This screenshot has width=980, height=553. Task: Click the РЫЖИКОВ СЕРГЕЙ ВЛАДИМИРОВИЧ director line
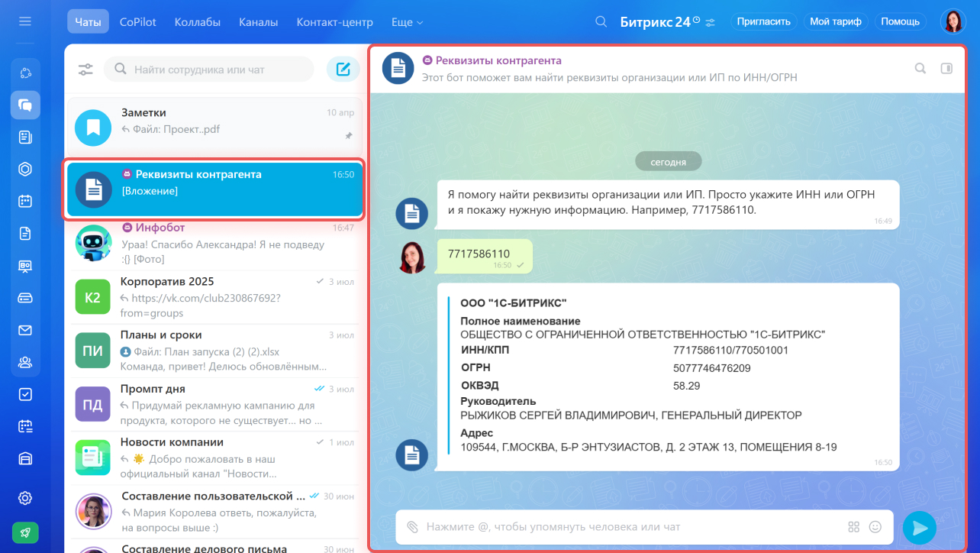click(x=631, y=416)
